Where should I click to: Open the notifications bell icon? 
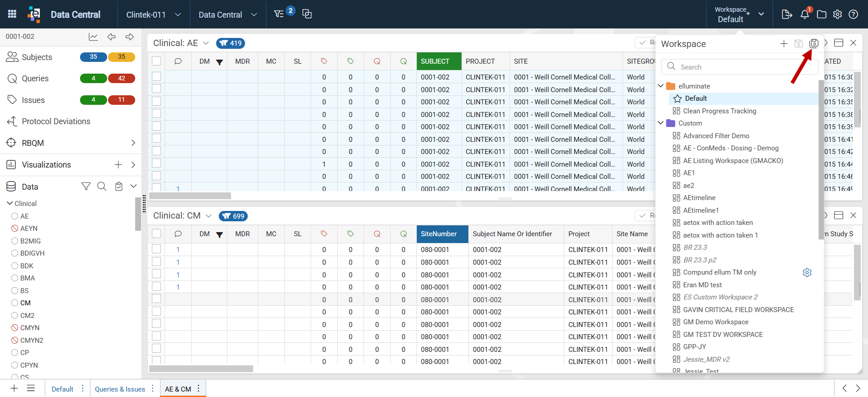click(805, 14)
